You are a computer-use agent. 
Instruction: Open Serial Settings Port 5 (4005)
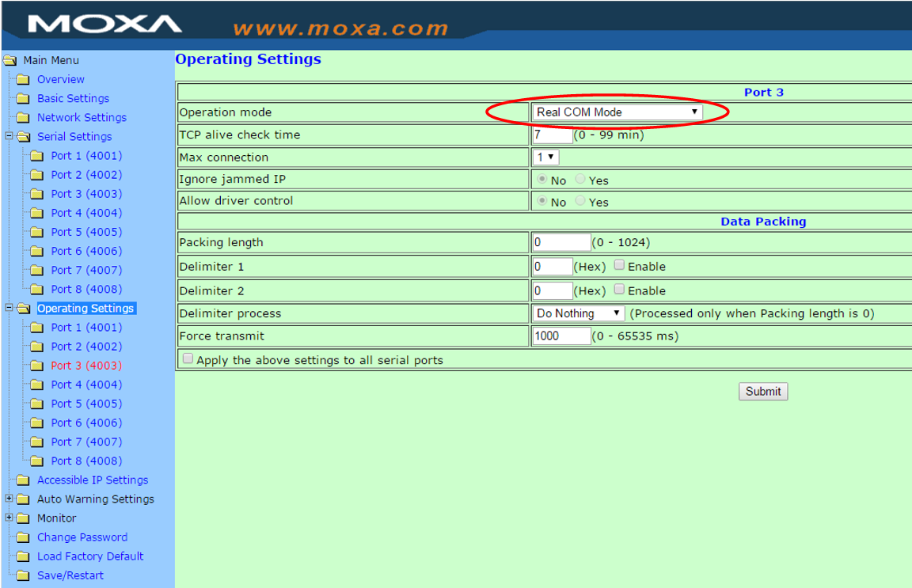[86, 232]
